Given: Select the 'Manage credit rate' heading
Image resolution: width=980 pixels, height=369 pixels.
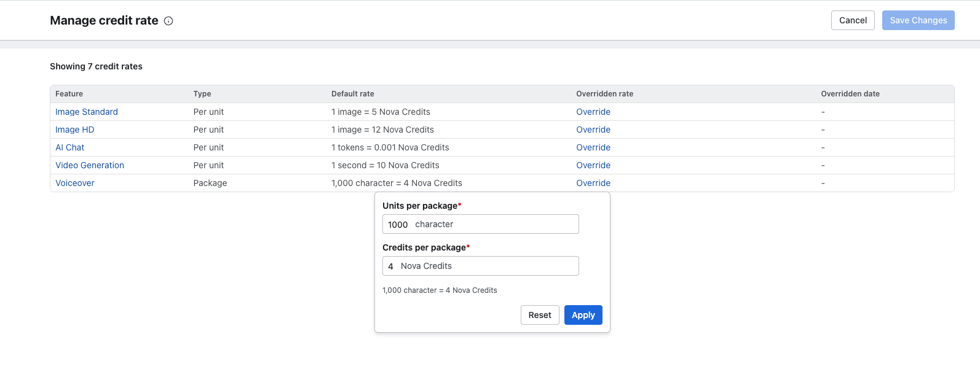Looking at the screenshot, I should tap(104, 21).
